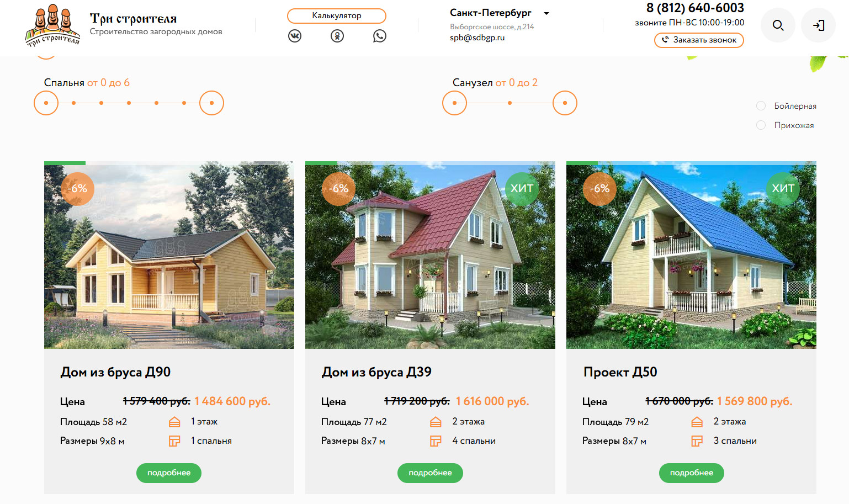Viewport: 849px width, 504px height.
Task: Open the site search magnifier
Action: click(x=778, y=25)
